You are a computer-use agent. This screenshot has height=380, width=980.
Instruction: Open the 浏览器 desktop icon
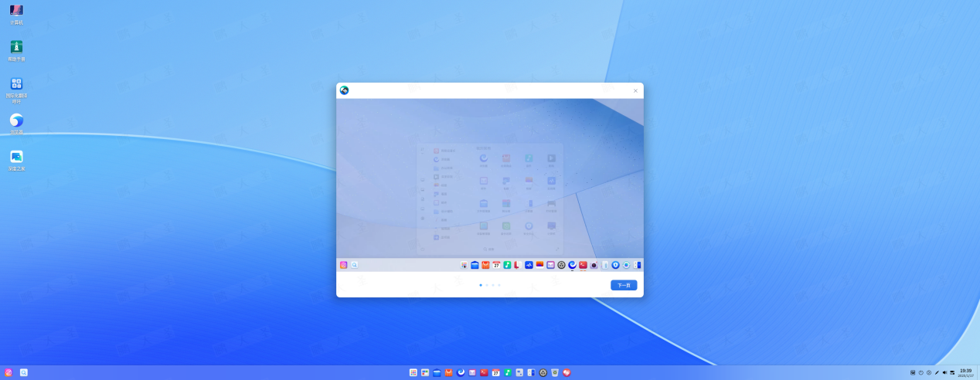[x=16, y=124]
